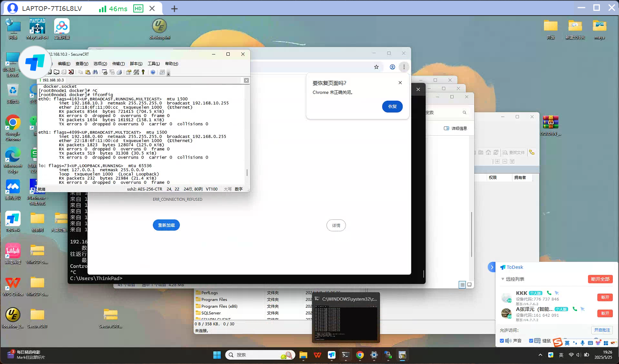The height and width of the screenshot is (364, 619).
Task: Select the 192.168.10.3 session tab
Action: coord(53,80)
